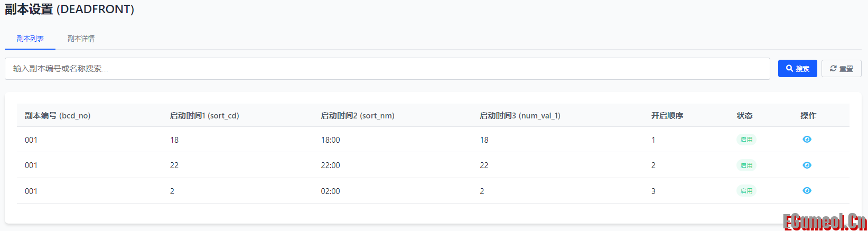Click the eye icon in the 02:00 row

tap(807, 191)
